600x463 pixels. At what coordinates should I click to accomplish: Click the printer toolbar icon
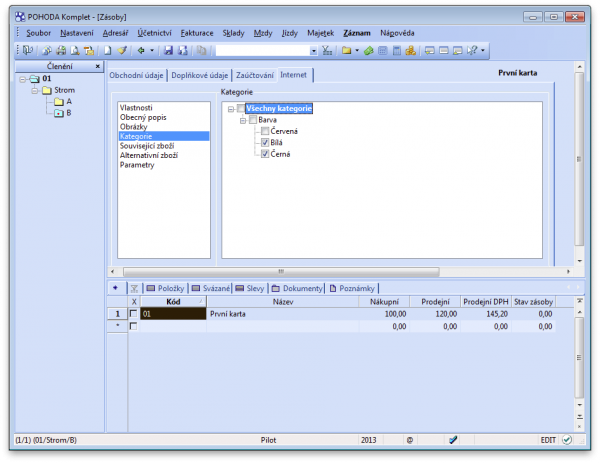pos(61,50)
